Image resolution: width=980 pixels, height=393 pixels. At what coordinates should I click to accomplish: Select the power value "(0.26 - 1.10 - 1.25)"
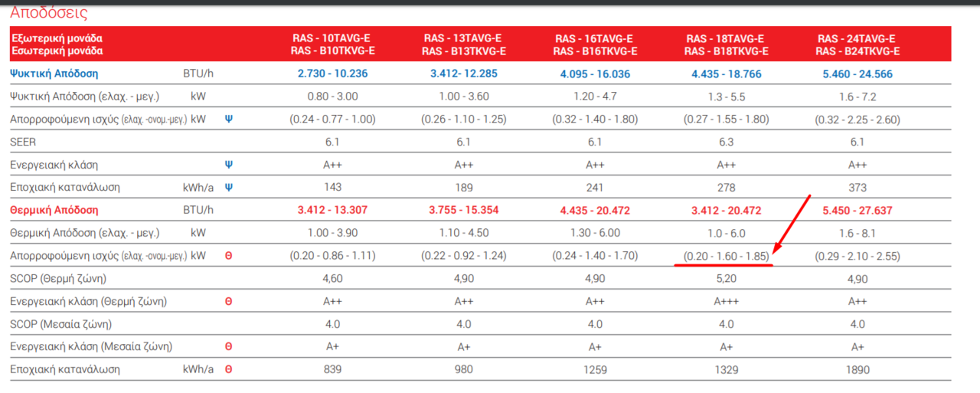464,120
